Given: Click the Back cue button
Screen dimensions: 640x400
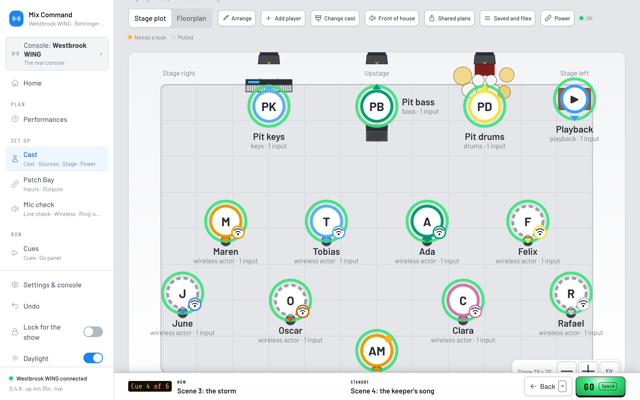Looking at the screenshot, I should pos(548,387).
